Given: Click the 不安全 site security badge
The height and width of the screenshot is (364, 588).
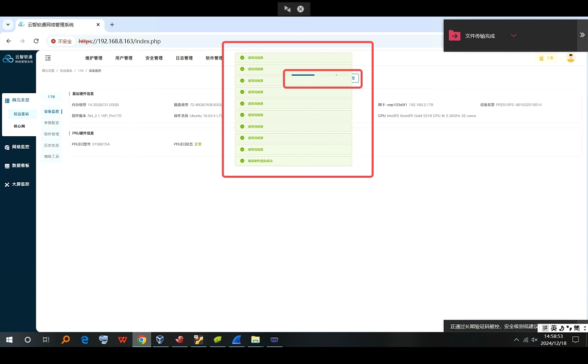Looking at the screenshot, I should click(61, 41).
